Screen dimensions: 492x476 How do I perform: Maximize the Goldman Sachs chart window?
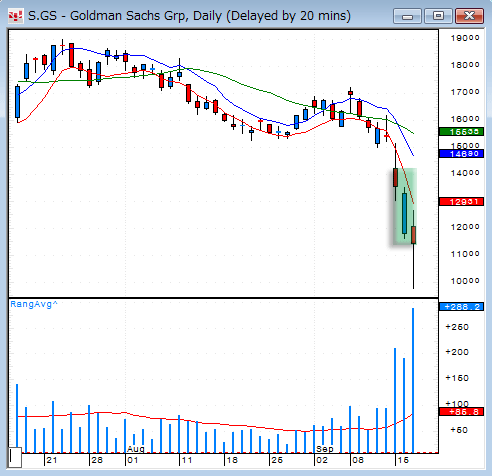click(438, 16)
